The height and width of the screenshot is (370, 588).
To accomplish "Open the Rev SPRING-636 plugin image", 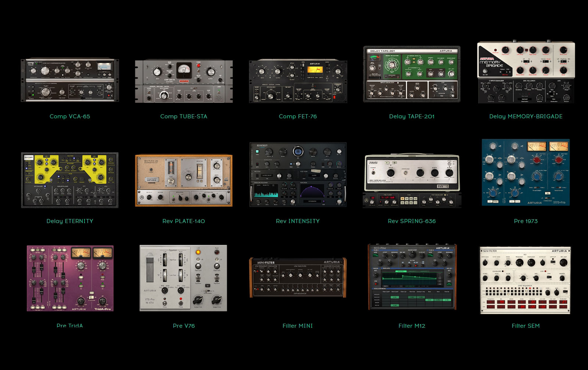I will (412, 181).
